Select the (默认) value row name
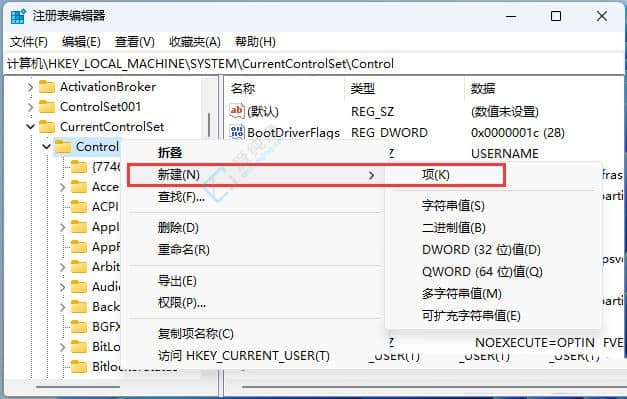 point(263,112)
